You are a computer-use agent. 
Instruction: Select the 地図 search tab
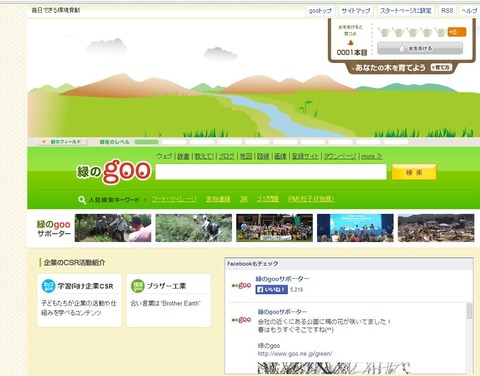click(246, 156)
